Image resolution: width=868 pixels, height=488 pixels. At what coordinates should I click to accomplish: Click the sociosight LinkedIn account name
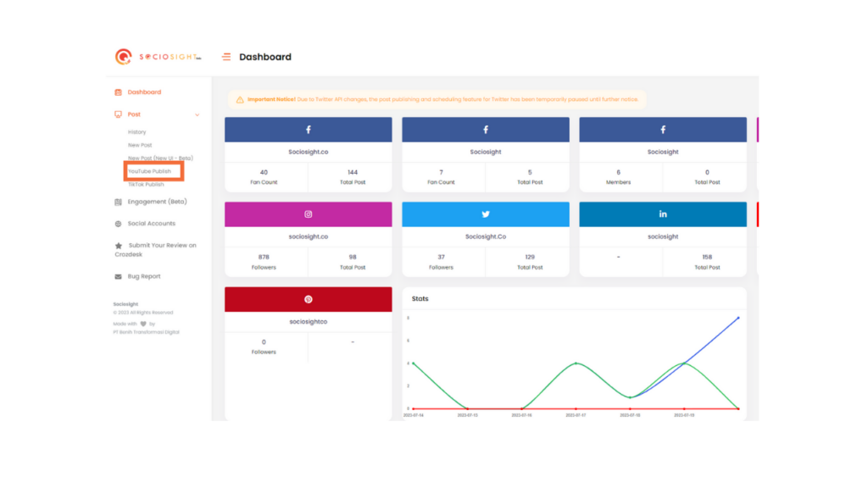pyautogui.click(x=663, y=236)
